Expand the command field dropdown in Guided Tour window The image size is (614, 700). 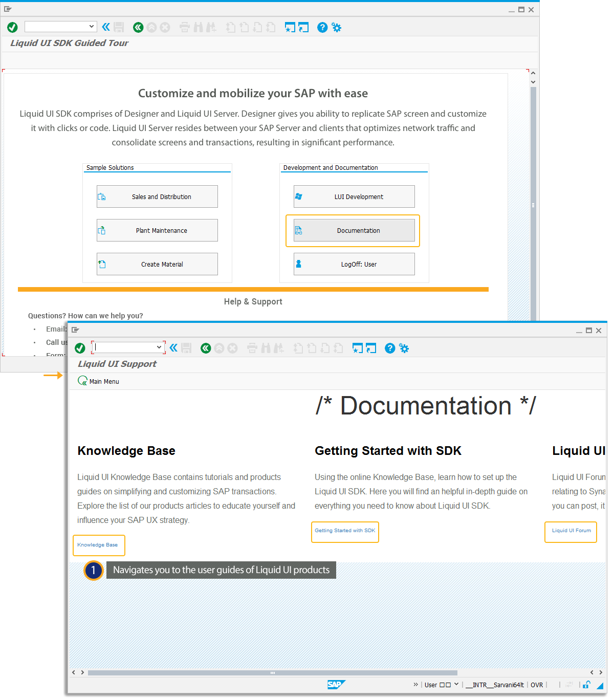92,26
